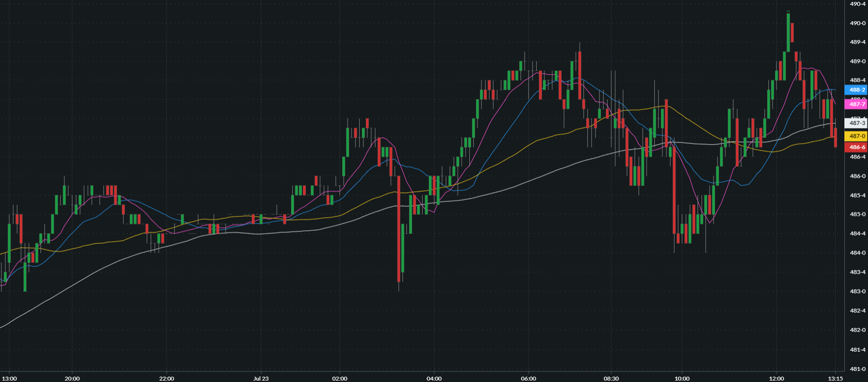The image size is (868, 382).
Task: Click the white 487-3 moving average price tag
Action: [x=856, y=123]
